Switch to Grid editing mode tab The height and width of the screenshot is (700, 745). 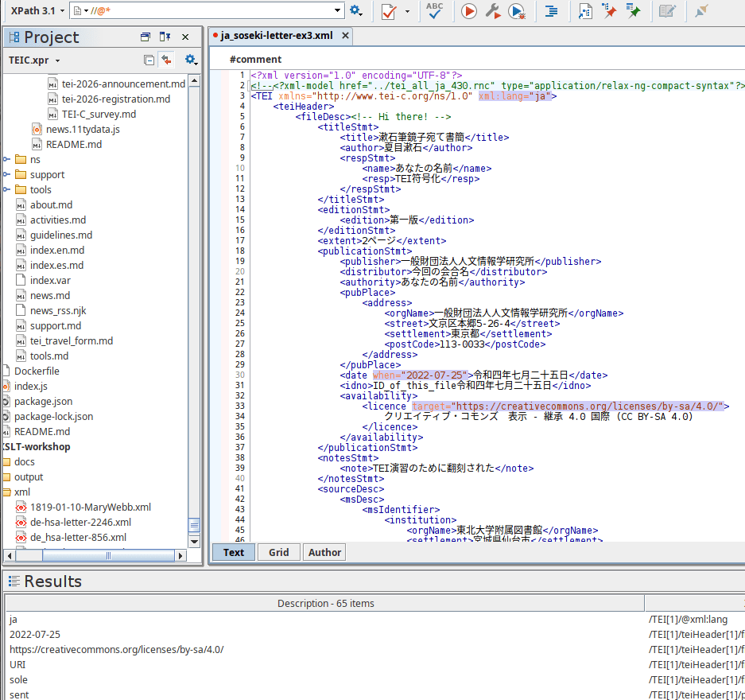(279, 552)
